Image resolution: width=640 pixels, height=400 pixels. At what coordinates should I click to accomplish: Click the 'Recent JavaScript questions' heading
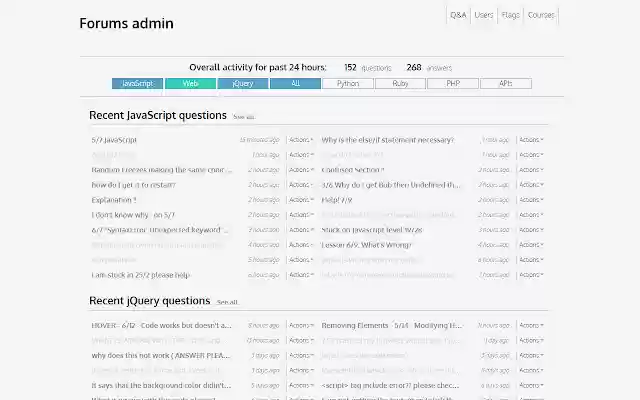click(x=158, y=116)
